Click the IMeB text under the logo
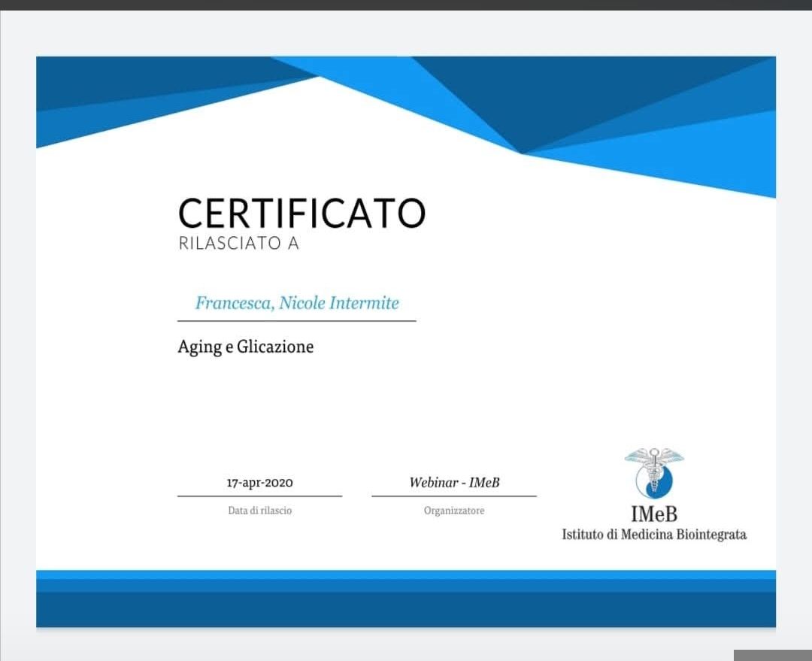Viewport: 812px width, 661px height. click(654, 514)
